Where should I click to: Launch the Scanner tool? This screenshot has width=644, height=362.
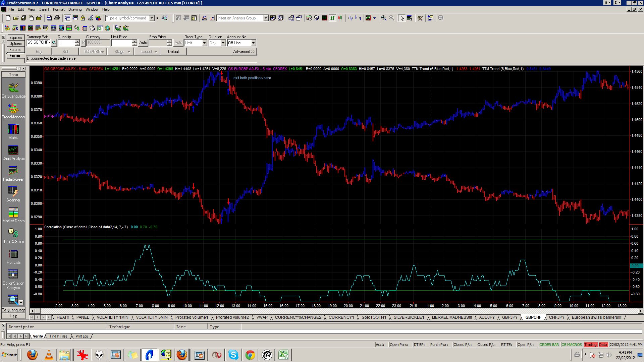click(13, 194)
